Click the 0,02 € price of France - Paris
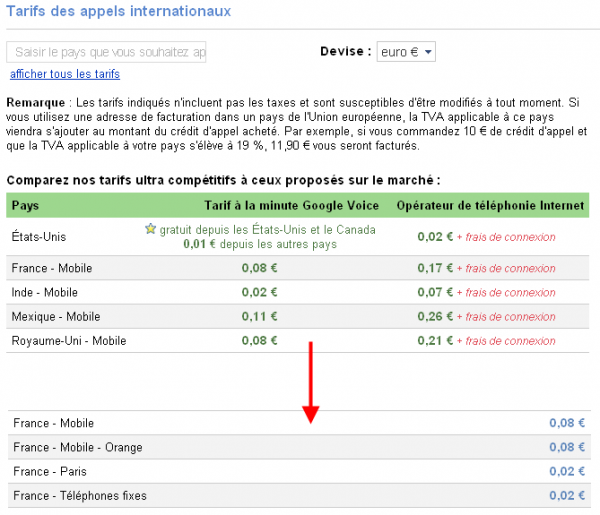This screenshot has height=515, width=600. 567,471
